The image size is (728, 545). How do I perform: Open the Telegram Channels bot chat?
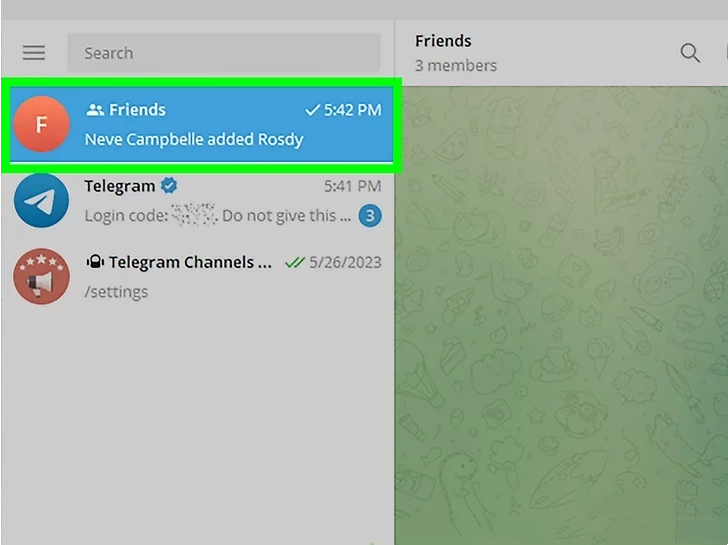(198, 277)
